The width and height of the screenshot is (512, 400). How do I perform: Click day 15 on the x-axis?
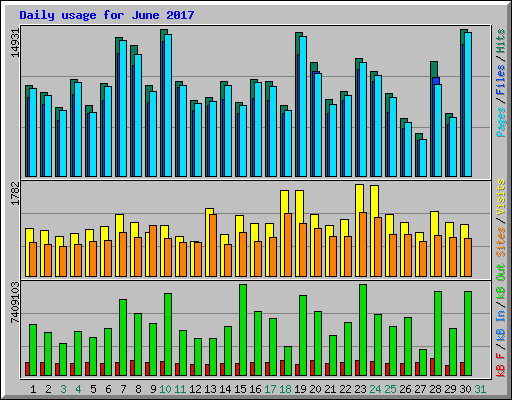240,389
